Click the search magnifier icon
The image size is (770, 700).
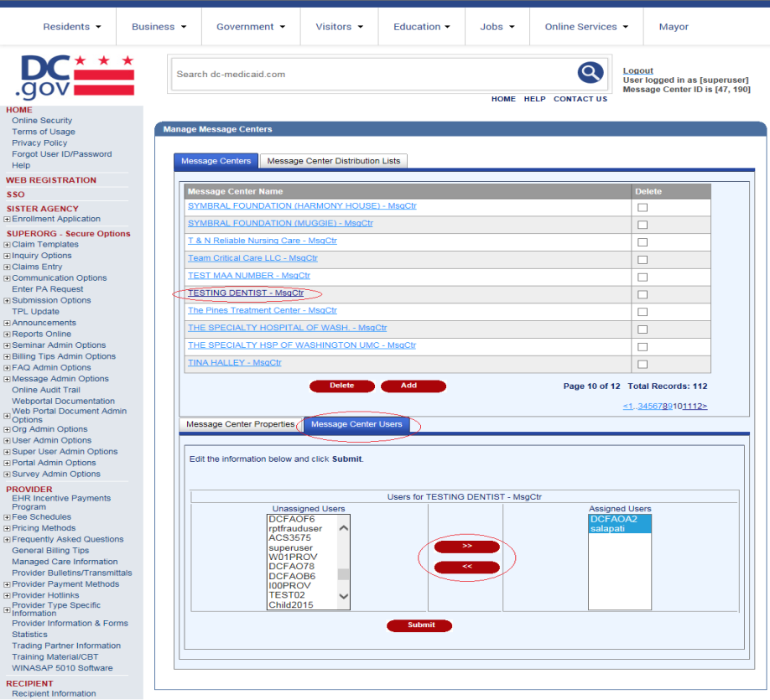pos(591,73)
